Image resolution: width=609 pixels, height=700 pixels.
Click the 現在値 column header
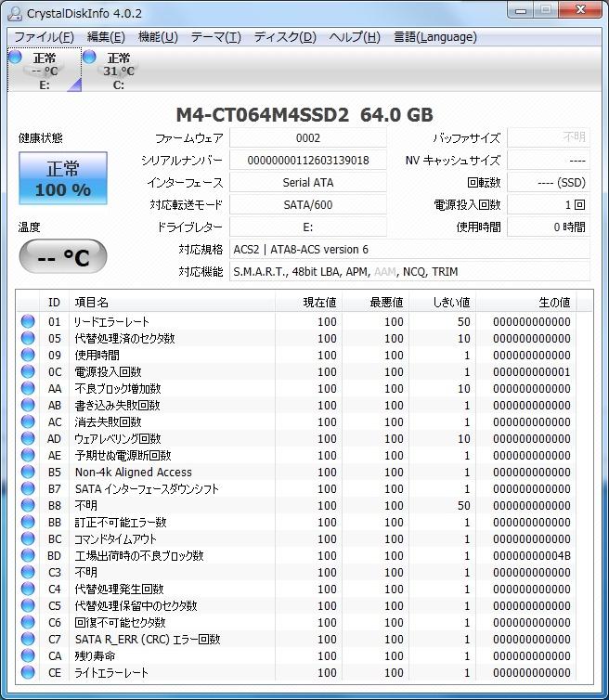point(308,303)
